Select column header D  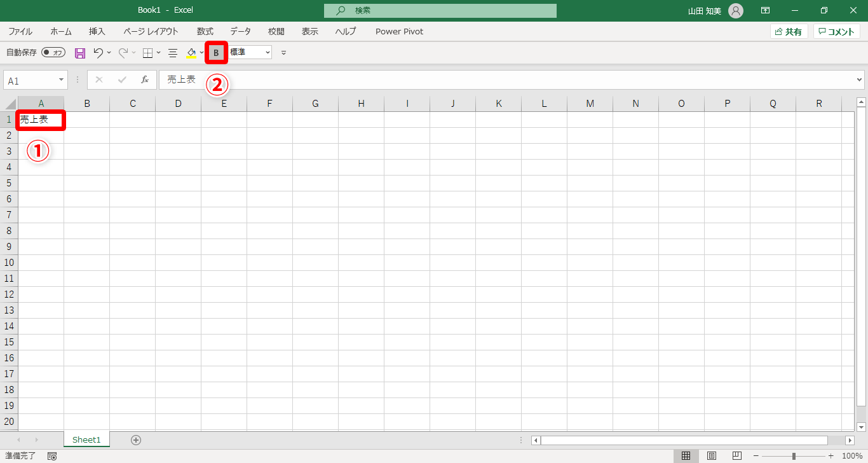point(179,104)
